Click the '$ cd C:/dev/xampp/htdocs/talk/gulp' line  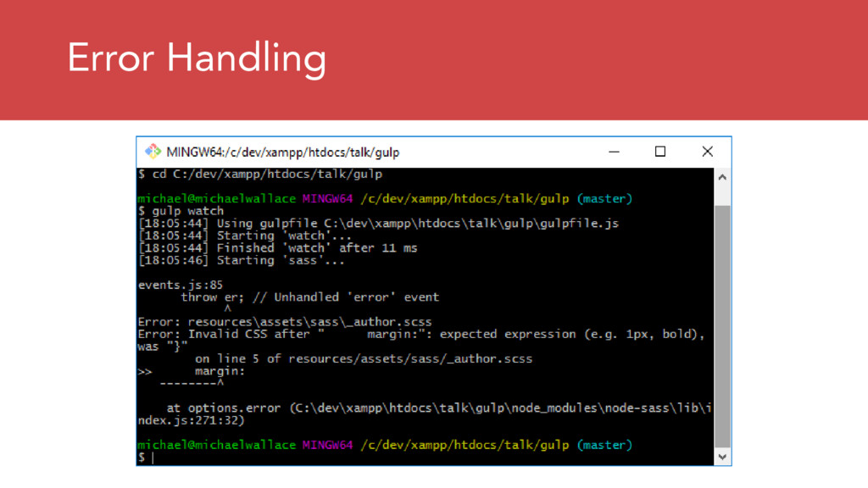point(260,175)
